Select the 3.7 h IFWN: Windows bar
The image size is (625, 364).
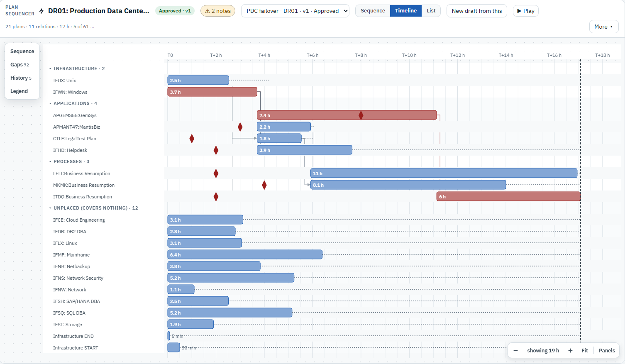(x=212, y=92)
